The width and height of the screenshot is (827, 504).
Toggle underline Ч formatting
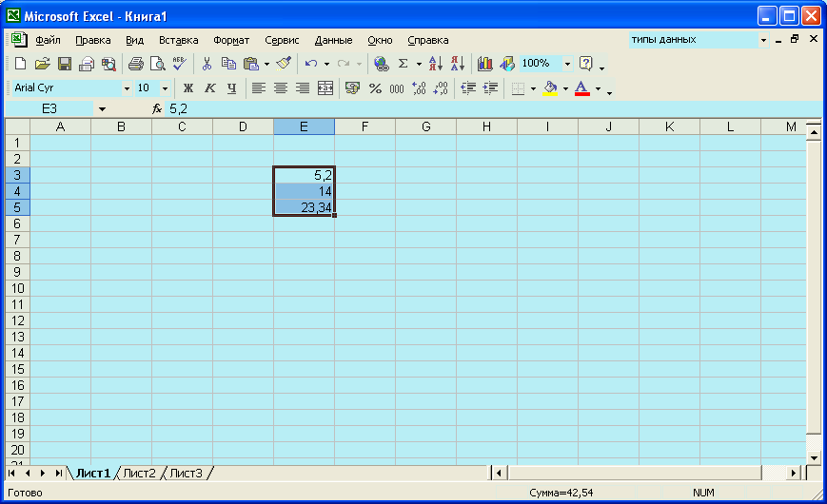[231, 88]
